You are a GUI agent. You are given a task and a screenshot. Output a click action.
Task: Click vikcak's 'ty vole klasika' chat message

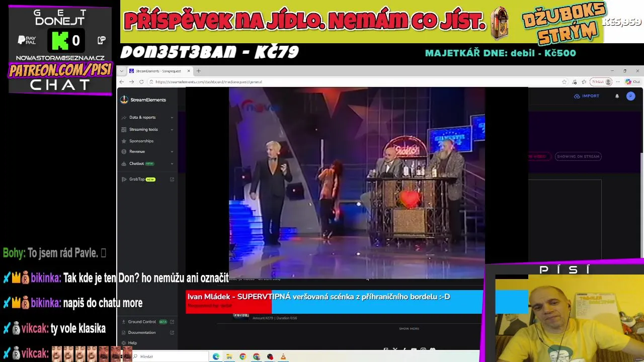[78, 329]
